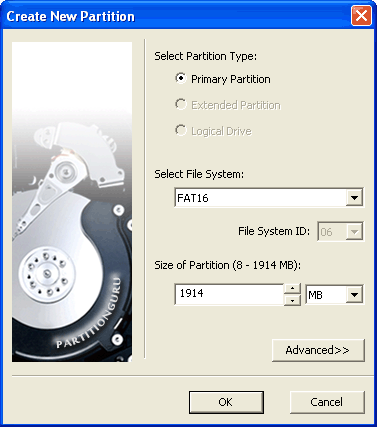Click the 'Select File System:' label
Screen dimensions: 377x427
point(199,174)
